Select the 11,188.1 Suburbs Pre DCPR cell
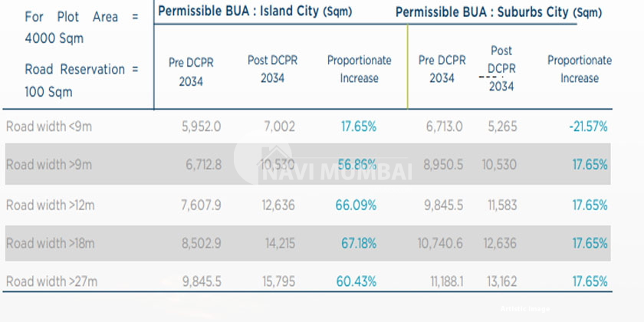 (444, 281)
